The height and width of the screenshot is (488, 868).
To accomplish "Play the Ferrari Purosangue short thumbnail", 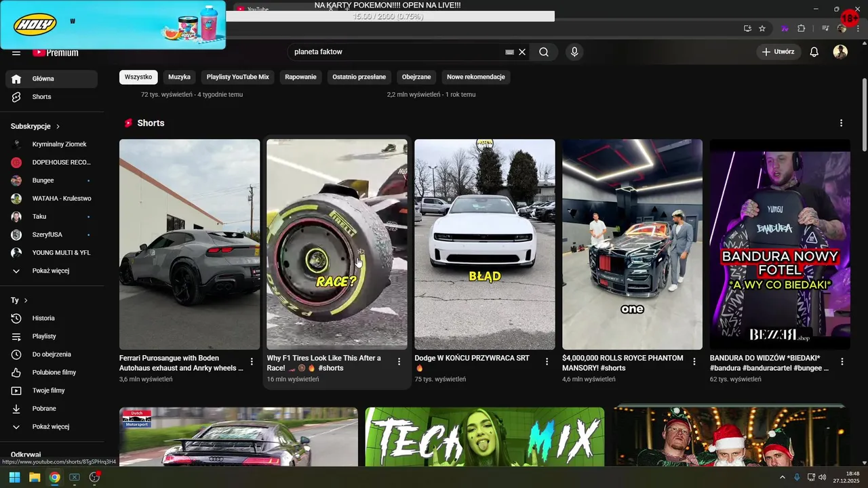I will [x=190, y=244].
